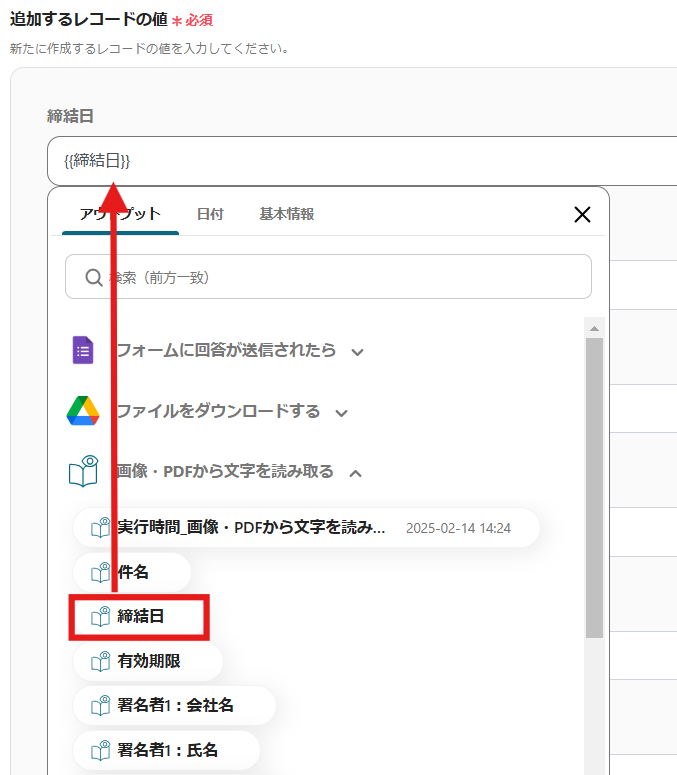Select the 有効期限 output item

[148, 661]
